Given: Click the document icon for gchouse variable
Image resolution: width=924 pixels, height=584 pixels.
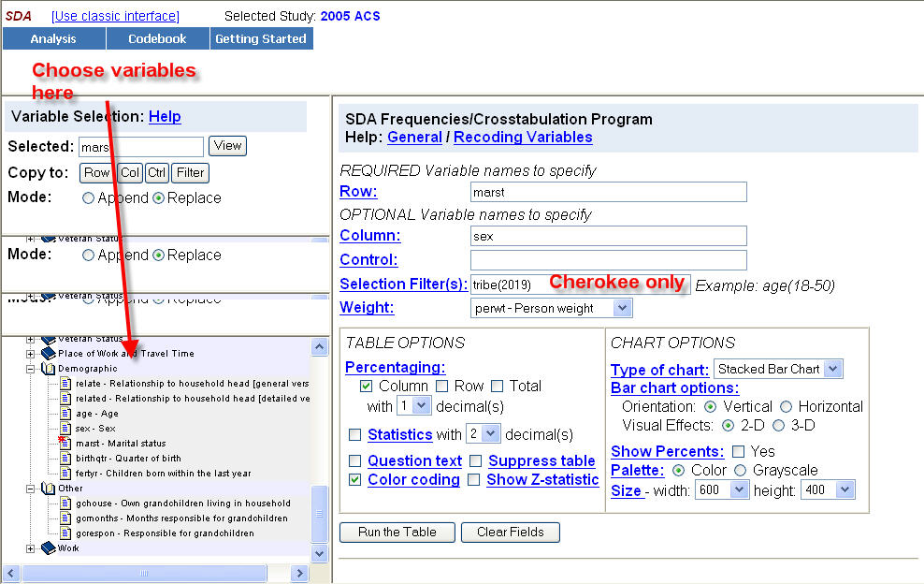Looking at the screenshot, I should point(65,504).
